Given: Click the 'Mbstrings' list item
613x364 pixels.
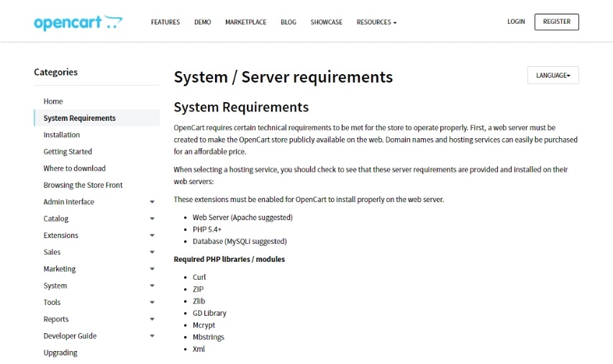Looking at the screenshot, I should click(209, 337).
